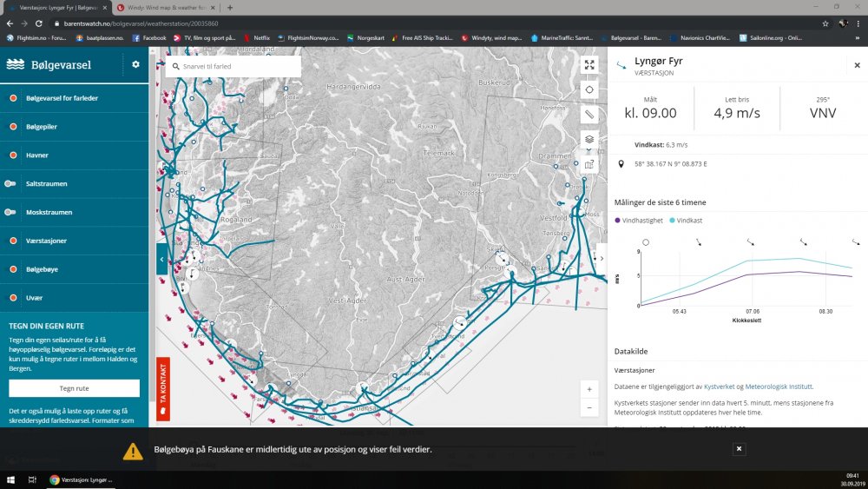Open the MarineTraffic bookmark
Screen dimensions: 868x489
562,37
